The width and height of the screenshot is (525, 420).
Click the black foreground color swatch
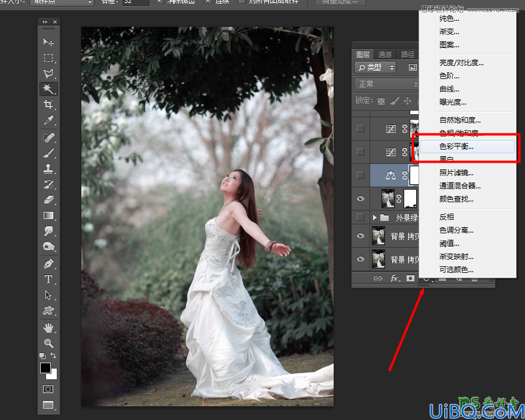[45, 367]
